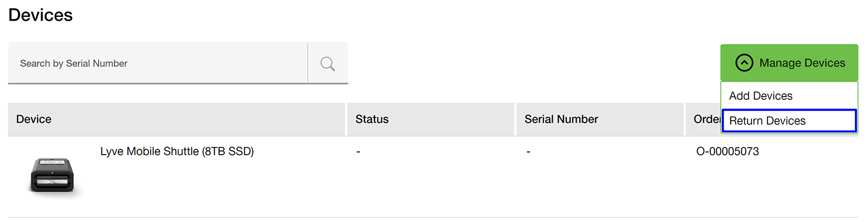The width and height of the screenshot is (868, 222).
Task: Click the divider between Serial Number and Order headers
Action: tap(685, 119)
